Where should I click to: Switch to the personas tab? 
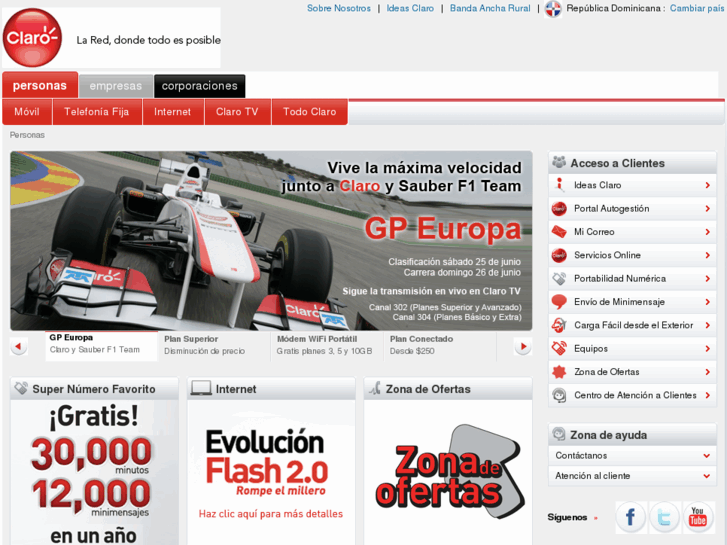pyautogui.click(x=40, y=85)
